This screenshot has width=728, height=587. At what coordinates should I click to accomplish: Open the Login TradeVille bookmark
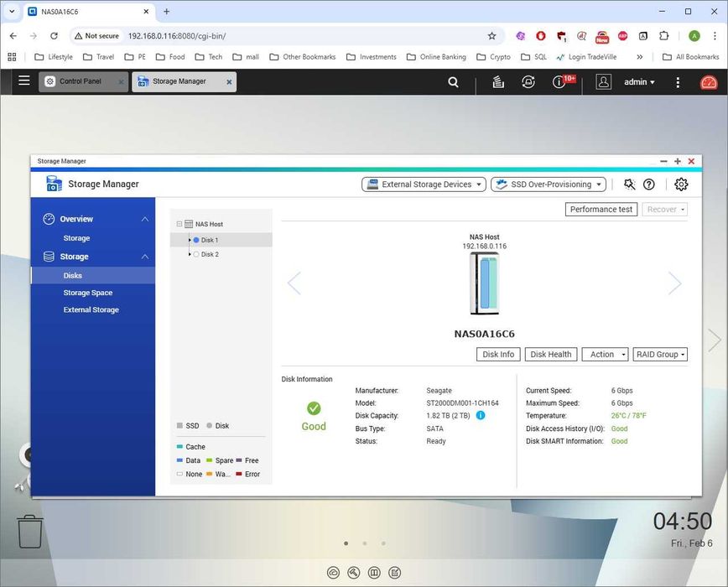click(x=586, y=57)
